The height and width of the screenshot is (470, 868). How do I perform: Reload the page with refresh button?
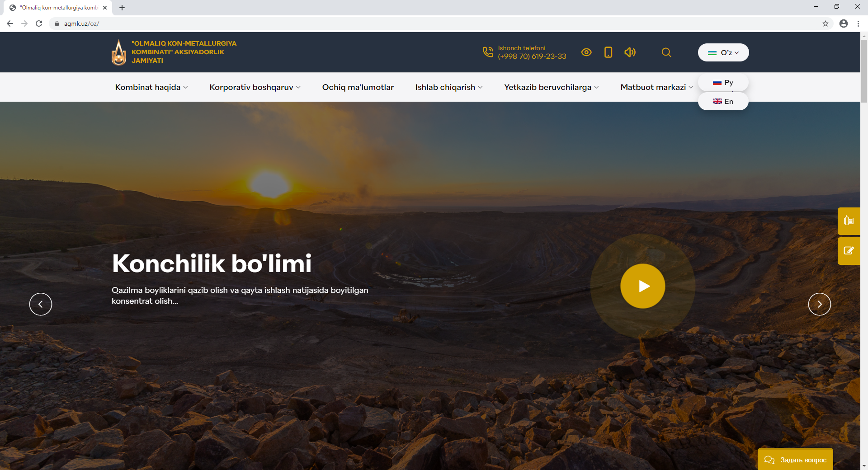pyautogui.click(x=39, y=23)
